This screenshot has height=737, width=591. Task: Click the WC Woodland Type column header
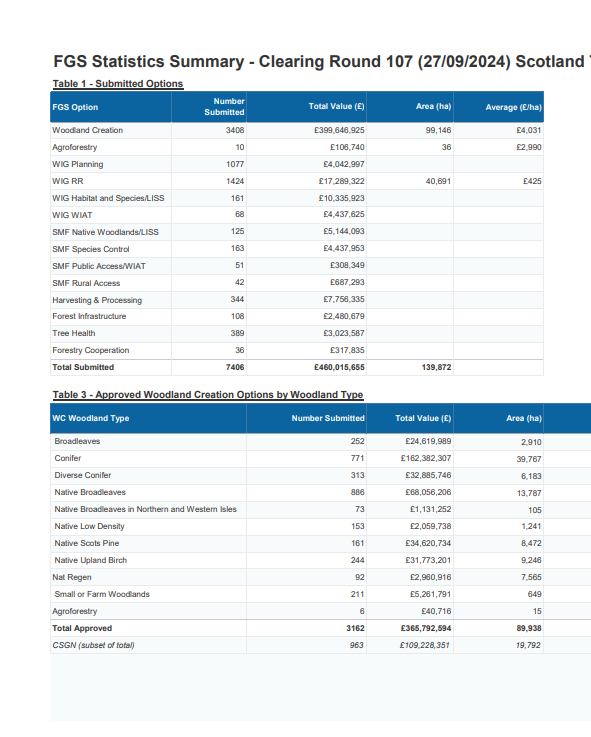click(x=91, y=418)
